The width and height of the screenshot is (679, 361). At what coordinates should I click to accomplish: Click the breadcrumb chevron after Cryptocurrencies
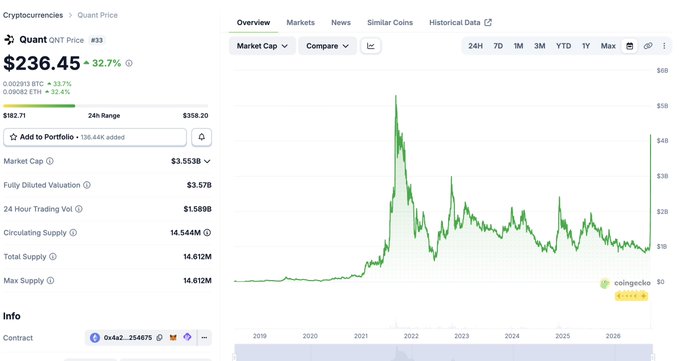click(x=70, y=15)
